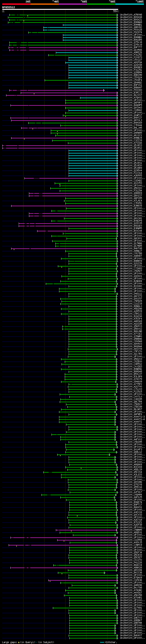Select hit label UniRef100_Q2QYU8
Image resolution: width=146 pixels, height=644 pixels.
pos(131,65)
